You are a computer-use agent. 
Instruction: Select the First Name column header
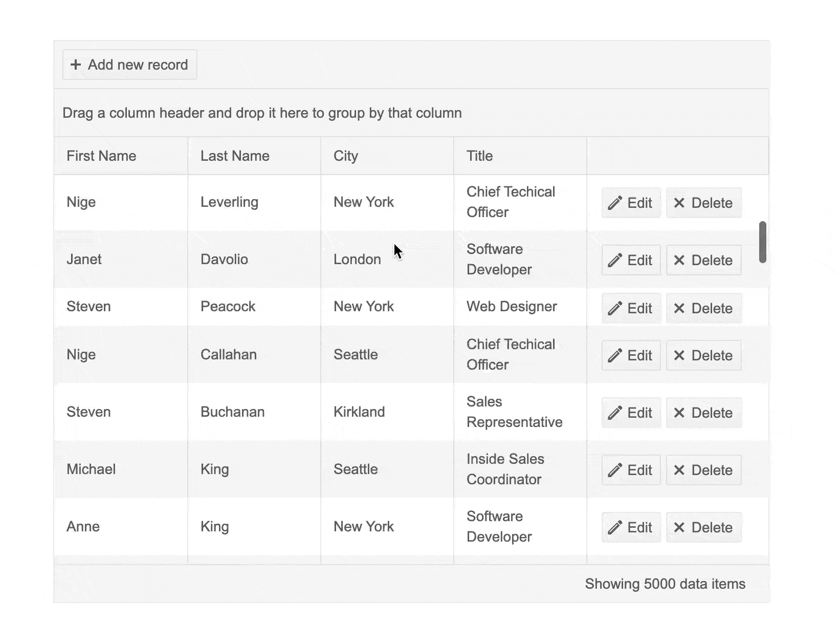click(x=102, y=156)
